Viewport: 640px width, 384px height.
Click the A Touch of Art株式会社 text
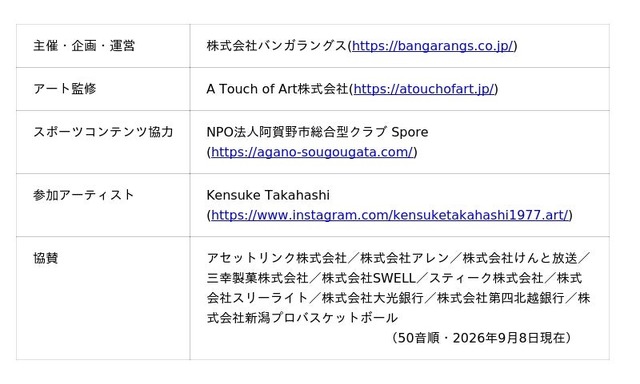tap(278, 89)
